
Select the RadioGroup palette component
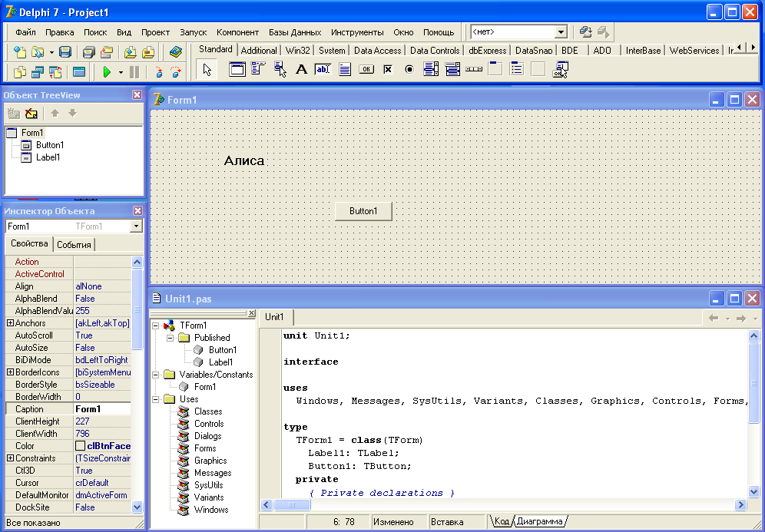(x=517, y=70)
